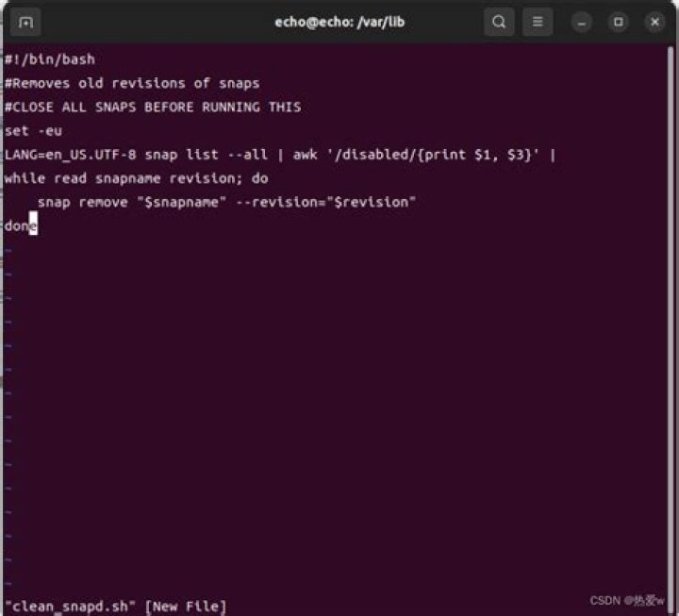Screen dimensions: 679x616
Task: Open the terminal search tool
Action: coord(499,22)
